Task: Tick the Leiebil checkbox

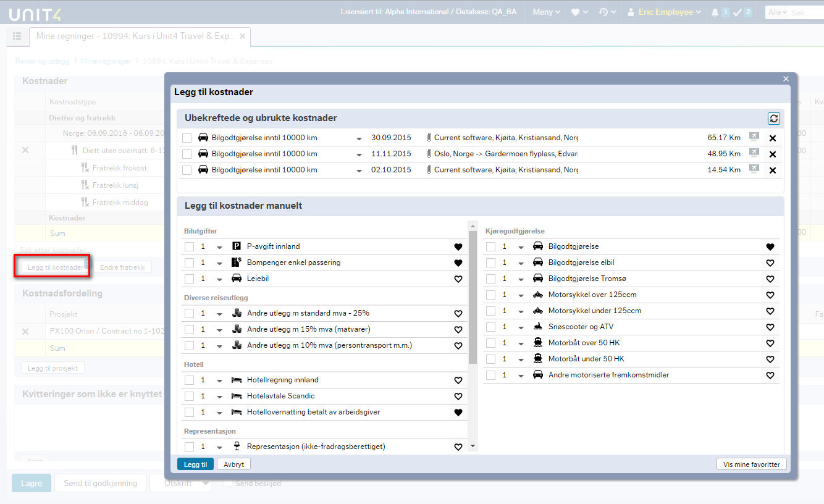Action: pos(189,279)
